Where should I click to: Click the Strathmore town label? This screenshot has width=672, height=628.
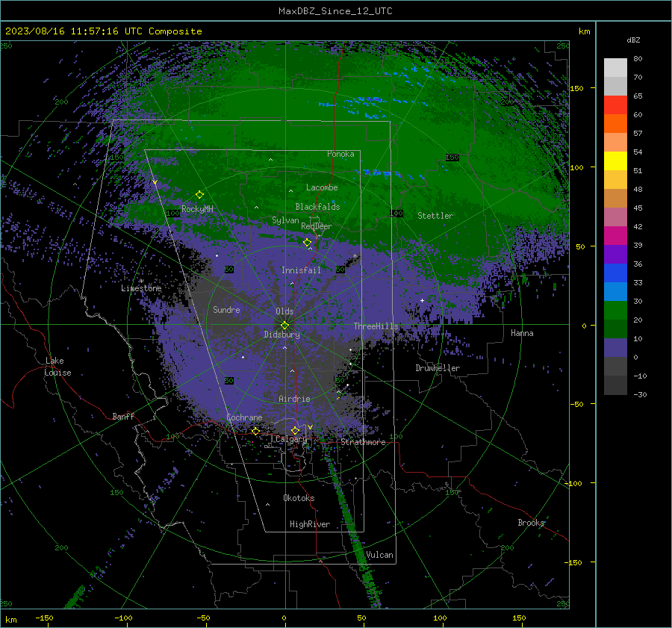tap(363, 442)
